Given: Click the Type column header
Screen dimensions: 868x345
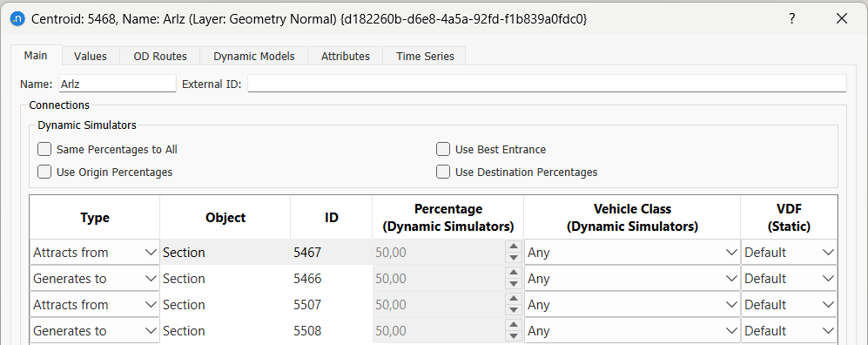Looking at the screenshot, I should coord(95,217).
